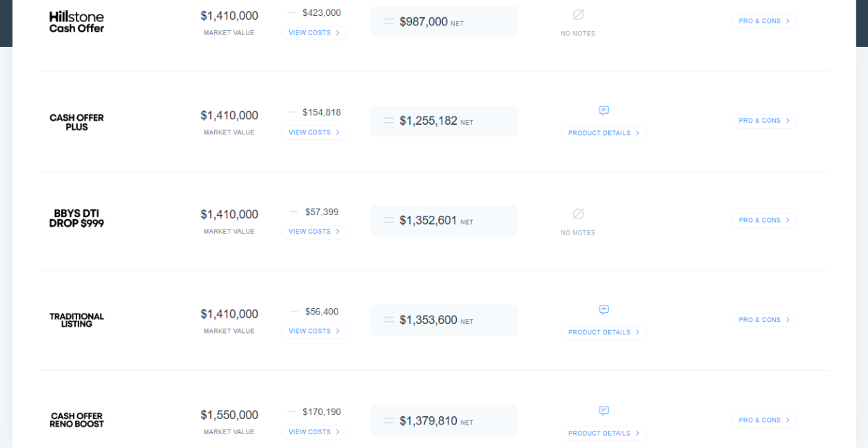The width and height of the screenshot is (868, 448).
Task: Click the comment icon in Cash Offer Plus row
Action: coord(604,110)
